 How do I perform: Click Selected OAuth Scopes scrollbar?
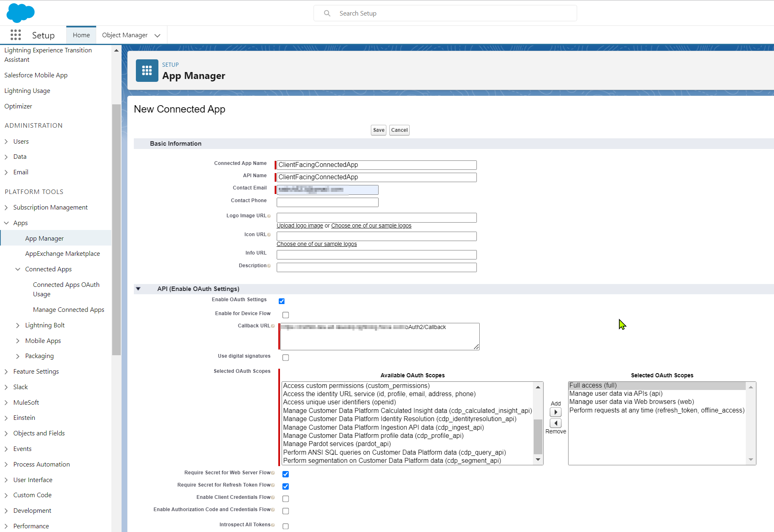[x=751, y=423]
